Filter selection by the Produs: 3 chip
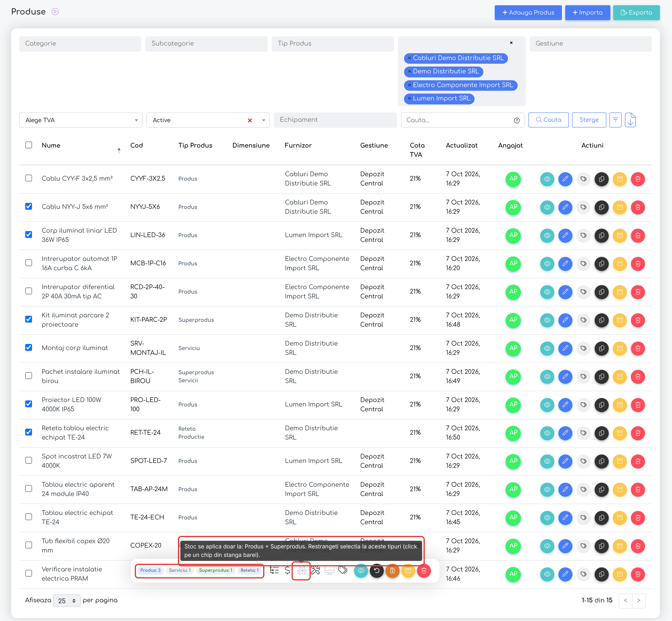Screen dimensions: 672x621 click(x=151, y=570)
